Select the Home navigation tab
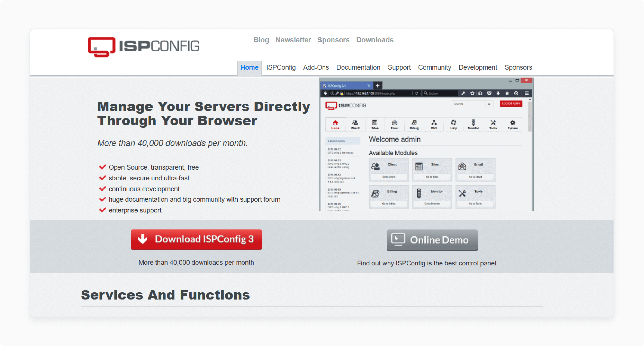644x346 pixels. pos(249,67)
